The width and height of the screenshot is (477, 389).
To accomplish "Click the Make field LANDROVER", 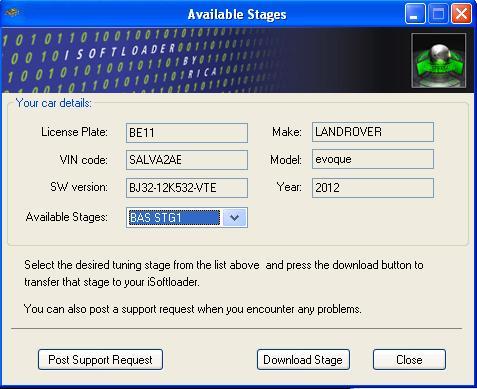I will pos(373,132).
